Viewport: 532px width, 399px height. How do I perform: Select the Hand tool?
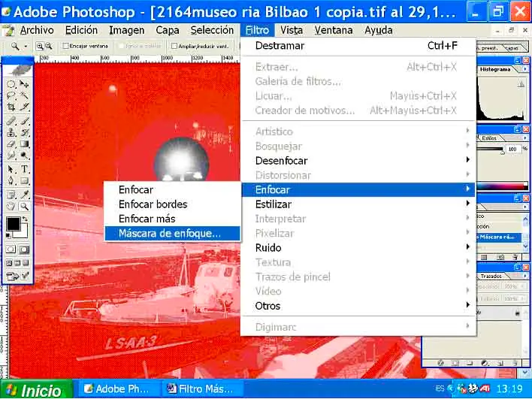(x=11, y=207)
